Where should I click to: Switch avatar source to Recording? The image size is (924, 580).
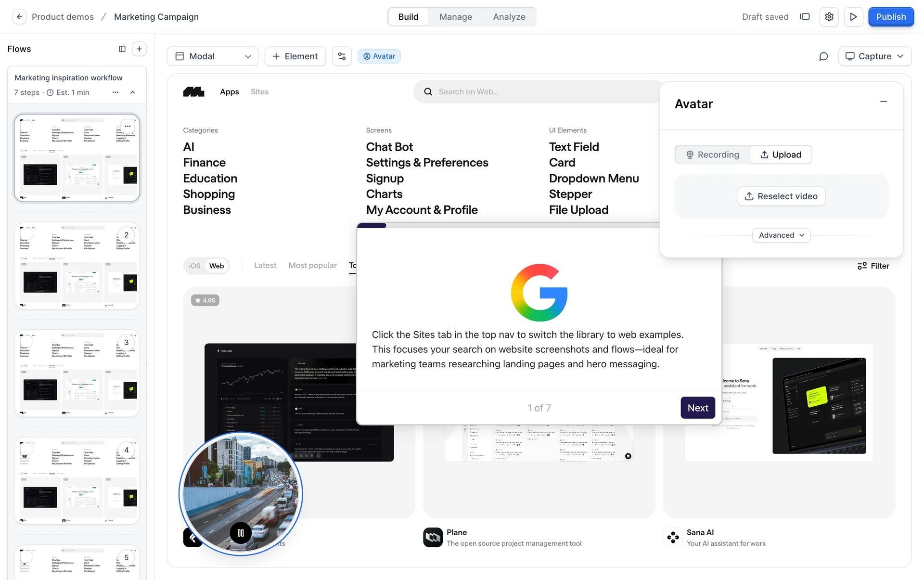tap(713, 155)
